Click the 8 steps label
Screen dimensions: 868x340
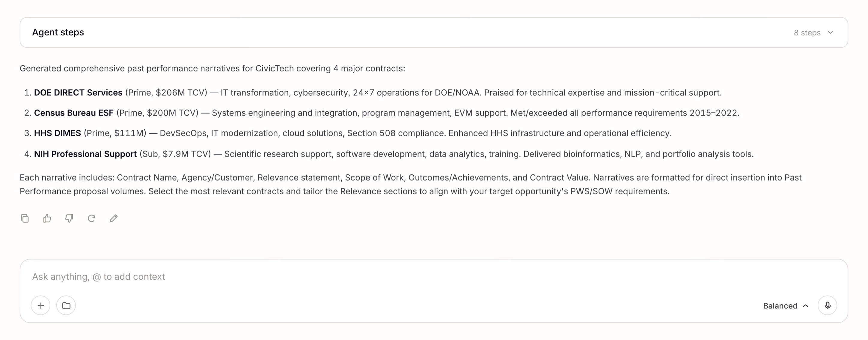807,33
